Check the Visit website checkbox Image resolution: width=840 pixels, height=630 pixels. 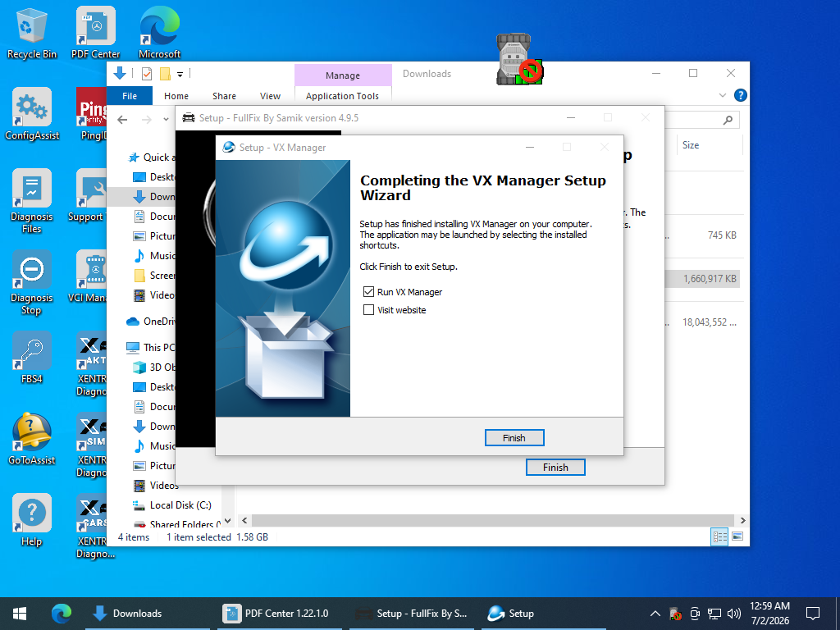coord(368,309)
